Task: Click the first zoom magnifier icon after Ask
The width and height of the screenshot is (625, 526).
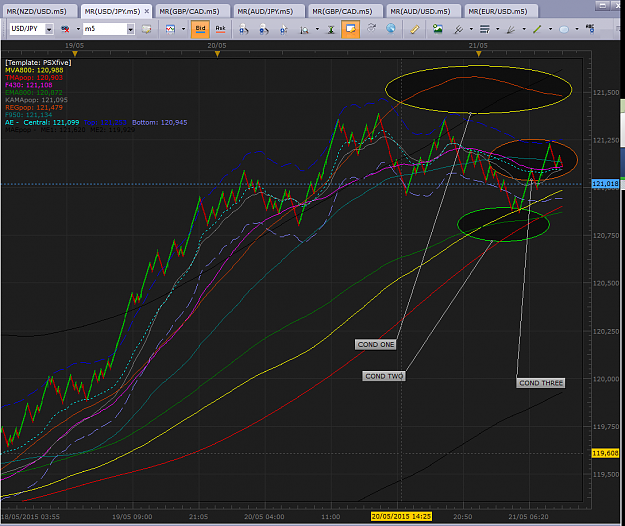Action: (243, 29)
